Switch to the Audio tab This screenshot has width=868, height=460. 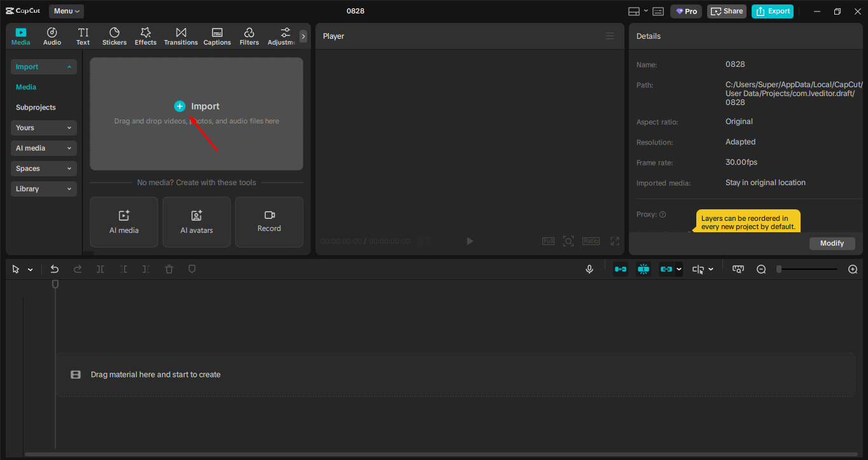pos(52,36)
